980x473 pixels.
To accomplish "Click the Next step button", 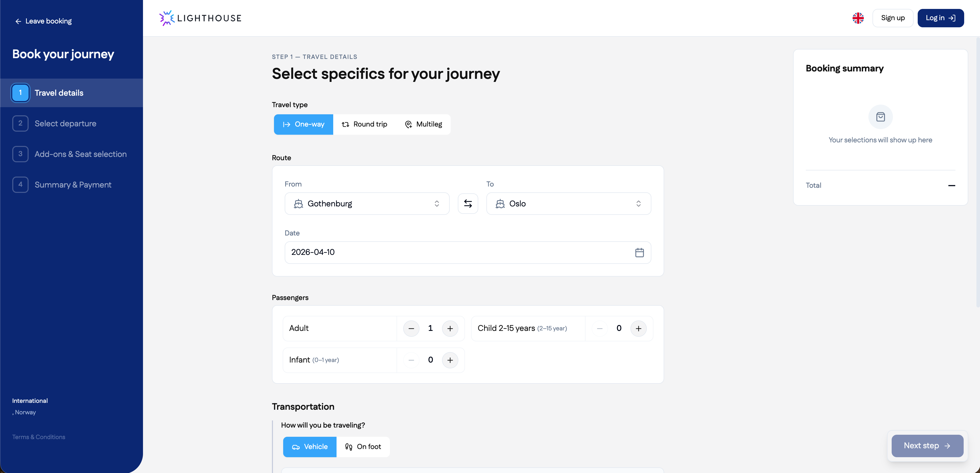I will pyautogui.click(x=927, y=446).
